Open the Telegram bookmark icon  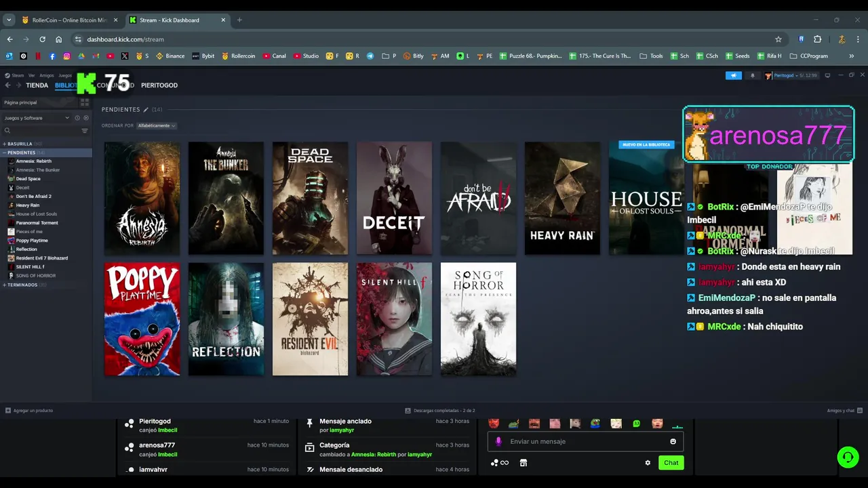pos(370,56)
